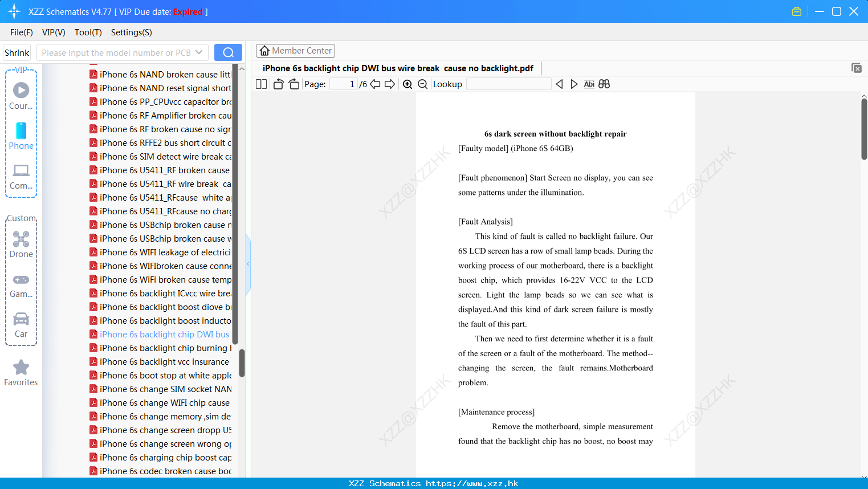This screenshot has height=489, width=868.
Task: Open 'iPhone 6s change memory ,sim' file
Action: [161, 417]
